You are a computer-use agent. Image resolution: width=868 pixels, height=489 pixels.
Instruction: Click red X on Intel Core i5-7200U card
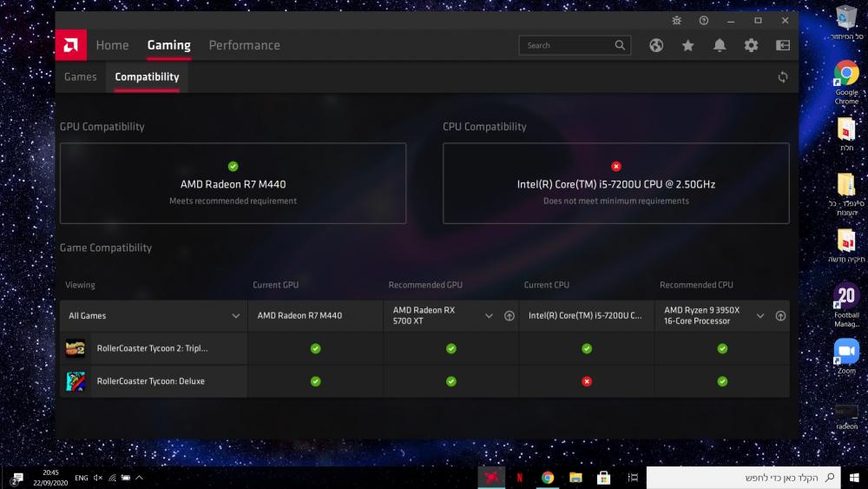click(616, 166)
